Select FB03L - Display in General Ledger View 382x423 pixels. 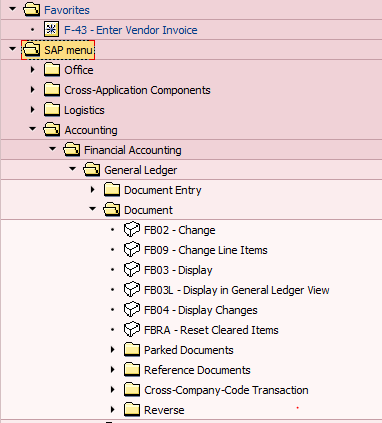pyautogui.click(x=237, y=290)
